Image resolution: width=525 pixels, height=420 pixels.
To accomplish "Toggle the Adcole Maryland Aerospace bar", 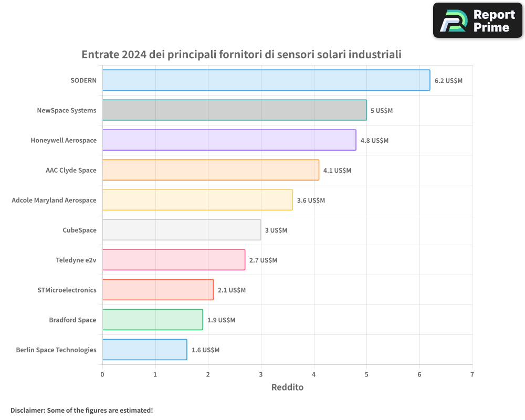I will [x=197, y=200].
